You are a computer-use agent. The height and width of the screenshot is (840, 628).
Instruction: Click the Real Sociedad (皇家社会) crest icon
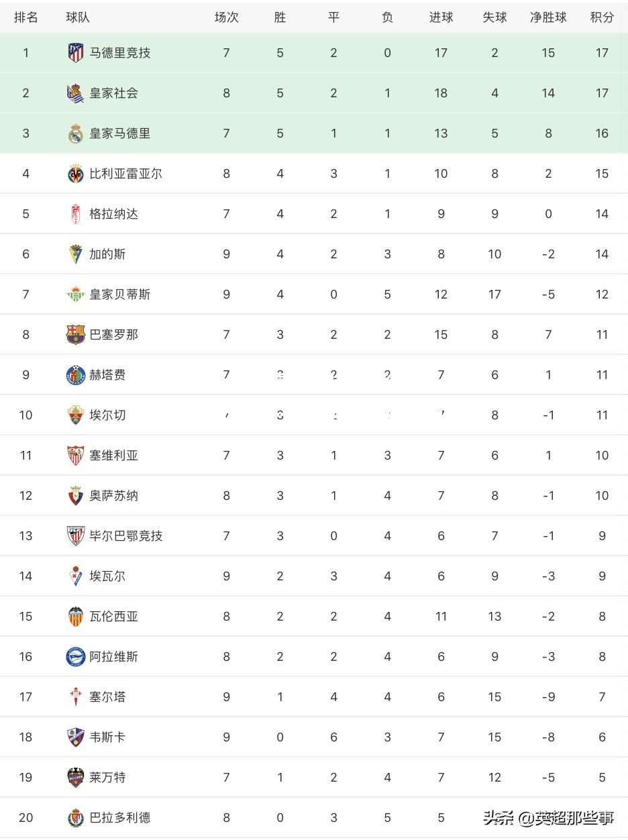76,93
